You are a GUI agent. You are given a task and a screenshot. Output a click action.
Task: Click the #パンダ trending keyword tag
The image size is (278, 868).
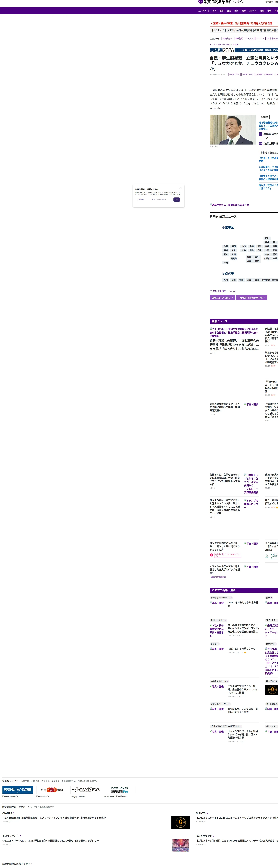click(x=260, y=39)
